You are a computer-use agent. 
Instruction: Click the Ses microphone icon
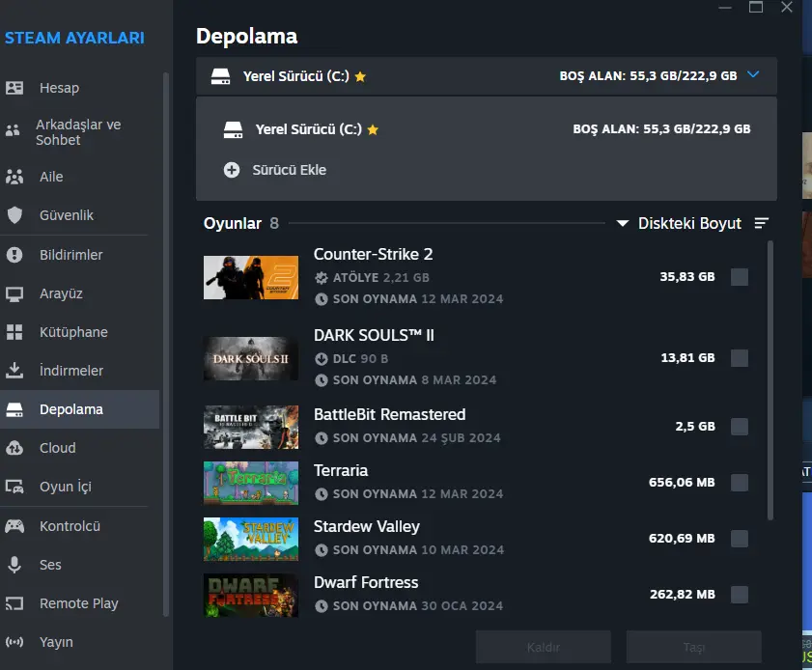[14, 565]
